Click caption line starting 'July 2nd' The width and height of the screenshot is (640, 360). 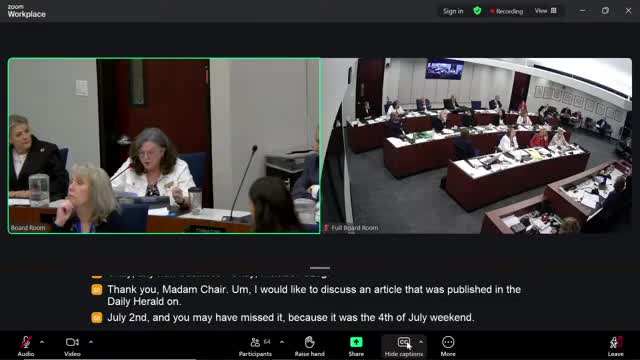(x=291, y=318)
